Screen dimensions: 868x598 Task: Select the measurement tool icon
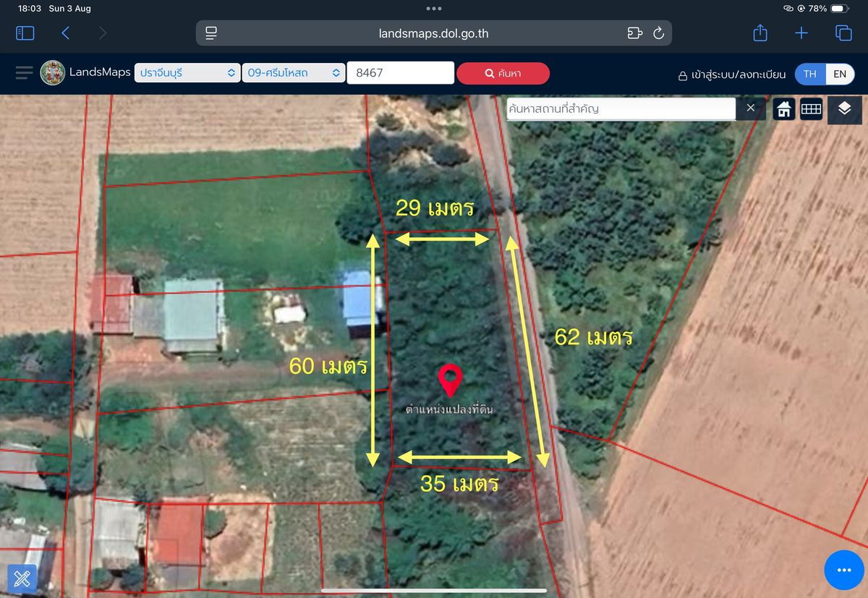pyautogui.click(x=22, y=578)
